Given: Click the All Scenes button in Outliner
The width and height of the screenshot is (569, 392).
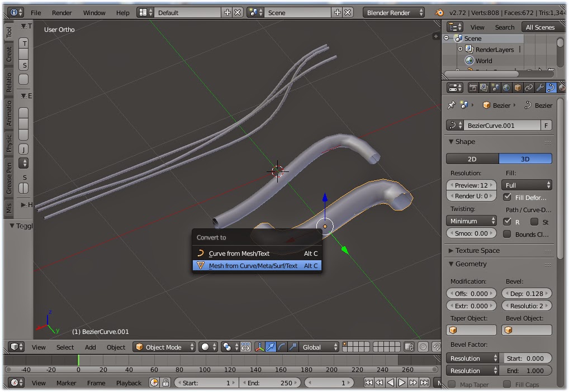Looking at the screenshot, I should [x=540, y=27].
